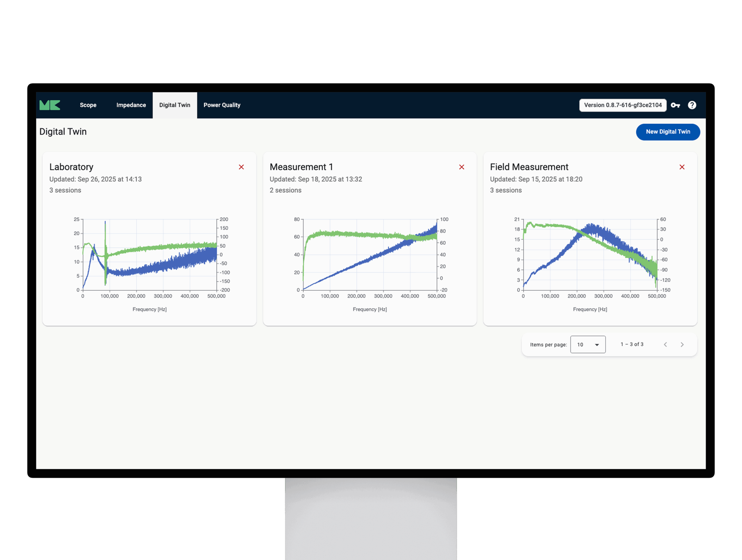Click the New Digital Twin button

668,132
